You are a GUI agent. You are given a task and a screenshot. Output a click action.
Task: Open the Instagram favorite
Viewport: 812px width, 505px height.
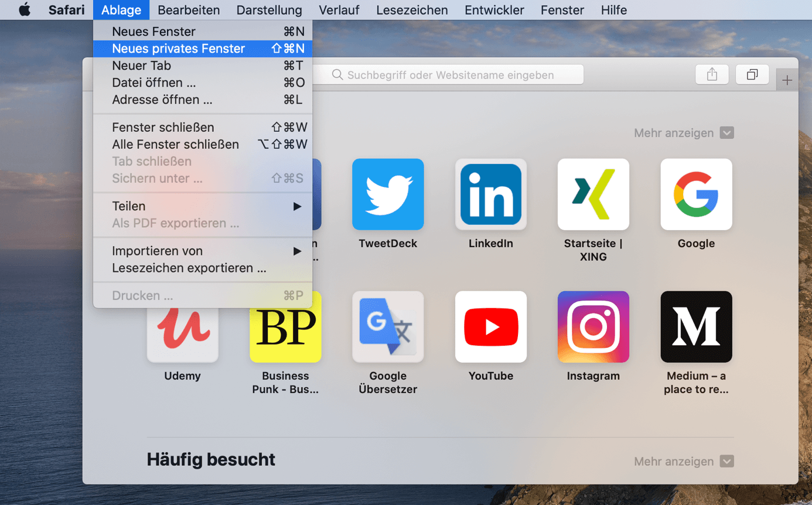[x=593, y=327]
